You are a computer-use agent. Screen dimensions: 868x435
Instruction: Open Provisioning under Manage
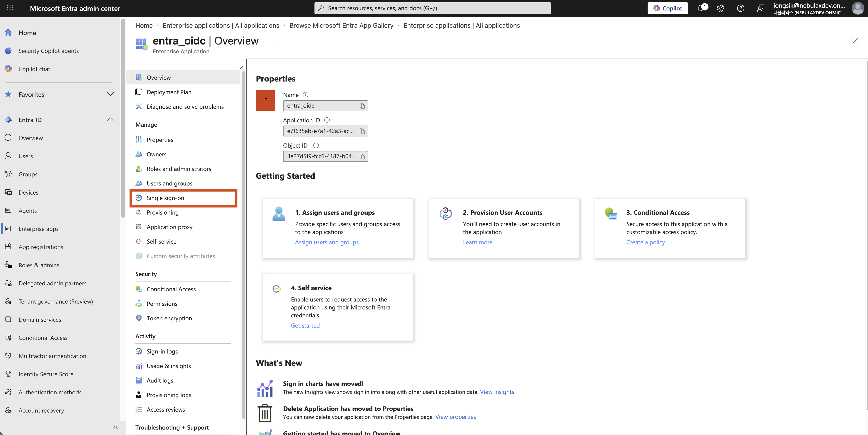click(x=162, y=213)
